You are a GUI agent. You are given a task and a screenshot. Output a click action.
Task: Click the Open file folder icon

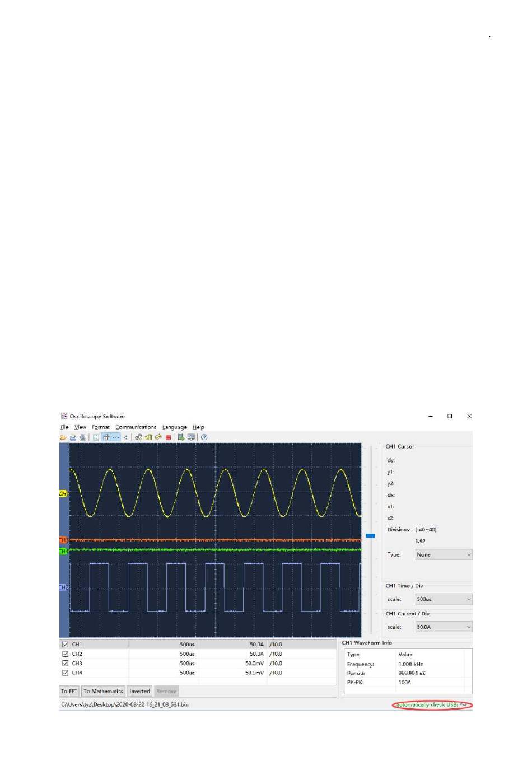(63, 437)
